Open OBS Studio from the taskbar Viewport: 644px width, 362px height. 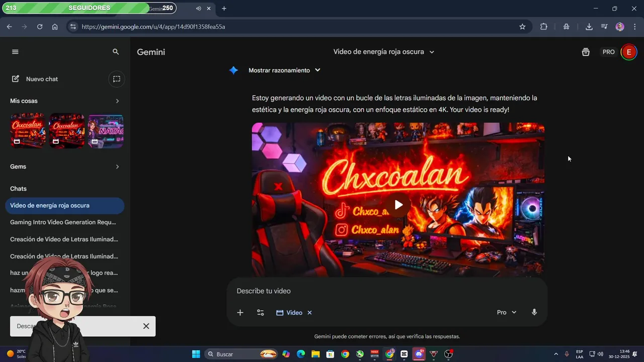point(448,354)
